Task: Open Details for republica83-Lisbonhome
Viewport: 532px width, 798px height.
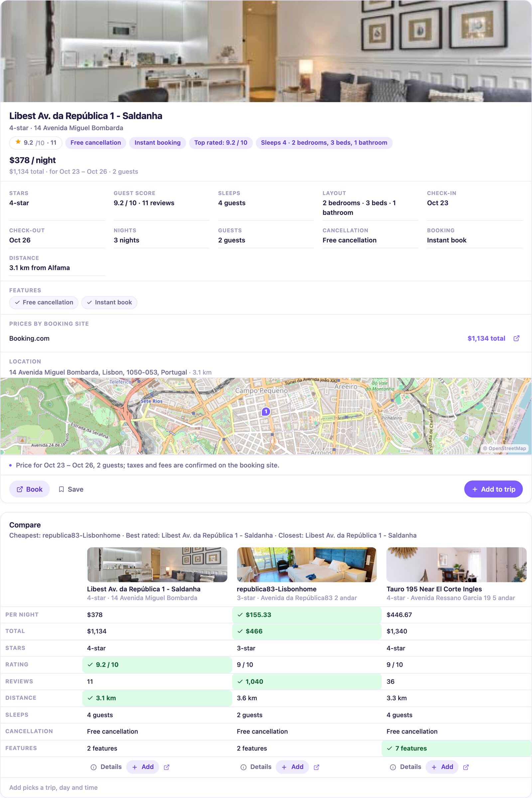Action: click(256, 767)
